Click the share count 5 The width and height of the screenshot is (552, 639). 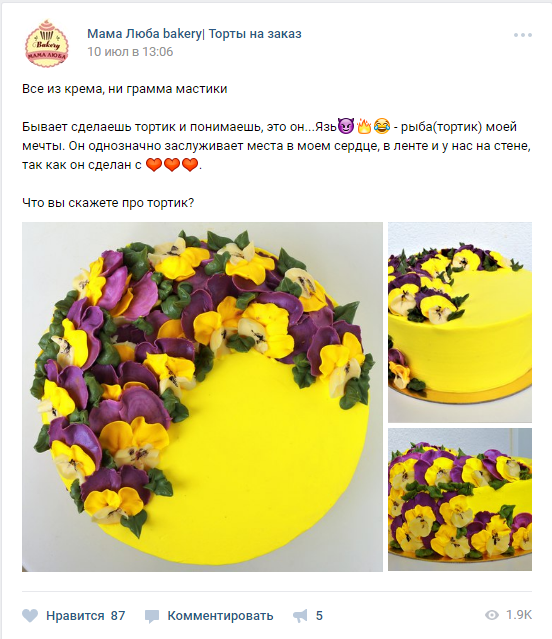319,615
